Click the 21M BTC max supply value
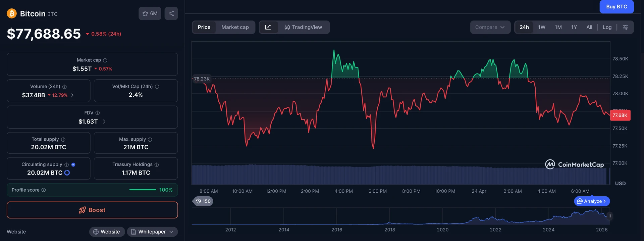 [136, 147]
